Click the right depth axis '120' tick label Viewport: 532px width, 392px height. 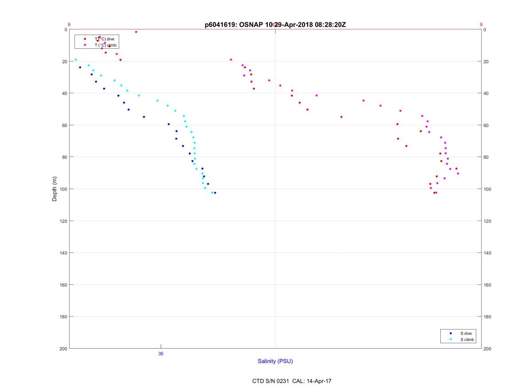tap(488, 221)
